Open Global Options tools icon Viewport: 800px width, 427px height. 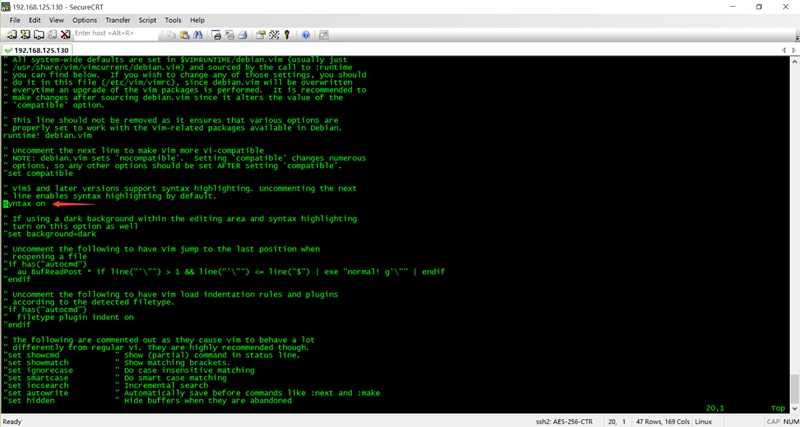tap(274, 35)
